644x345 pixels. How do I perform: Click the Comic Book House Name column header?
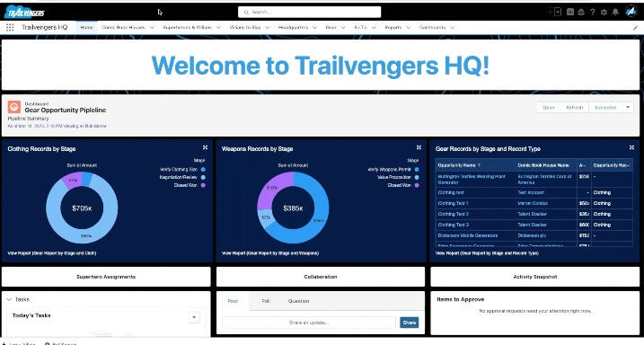tap(543, 165)
